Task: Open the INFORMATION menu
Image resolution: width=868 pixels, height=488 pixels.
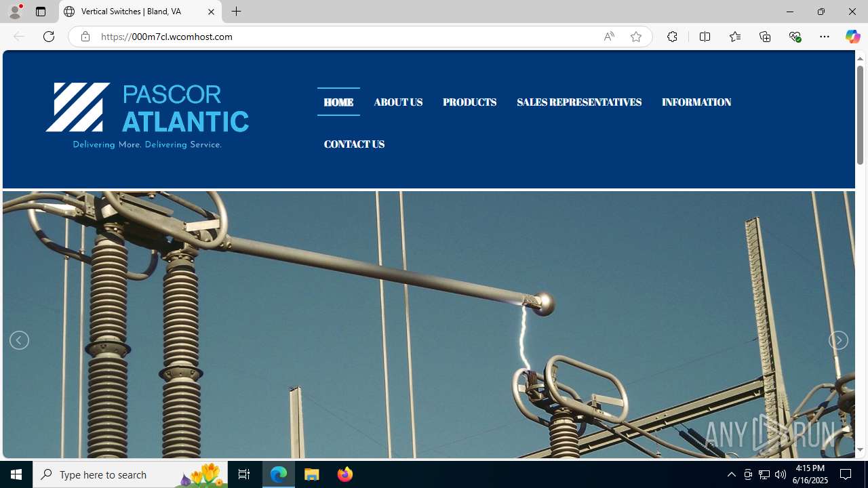Action: [x=696, y=102]
